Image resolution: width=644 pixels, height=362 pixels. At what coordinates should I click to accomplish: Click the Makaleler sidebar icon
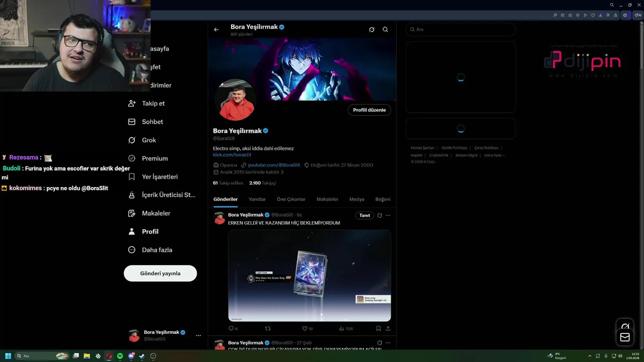[132, 213]
